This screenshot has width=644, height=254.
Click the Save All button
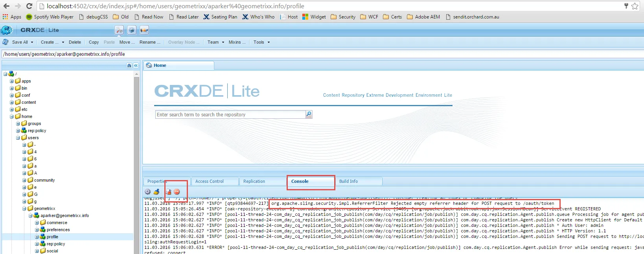20,42
